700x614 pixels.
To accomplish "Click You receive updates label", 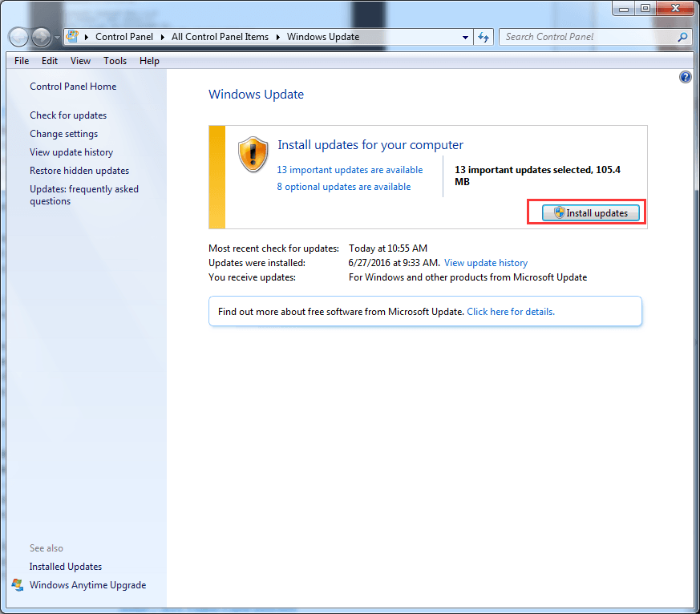I will tap(253, 277).
